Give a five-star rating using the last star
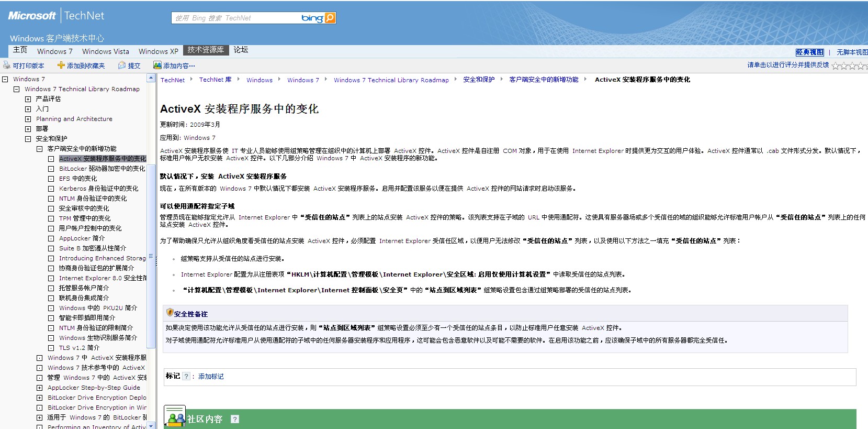This screenshot has width=868, height=429. coord(864,65)
